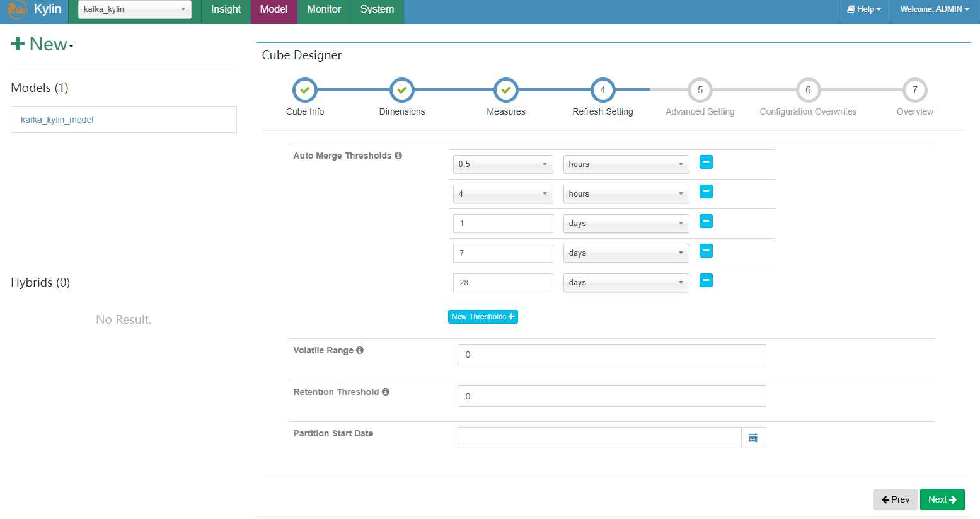This screenshot has height=519, width=980.
Task: Click the Overview step label
Action: point(915,111)
